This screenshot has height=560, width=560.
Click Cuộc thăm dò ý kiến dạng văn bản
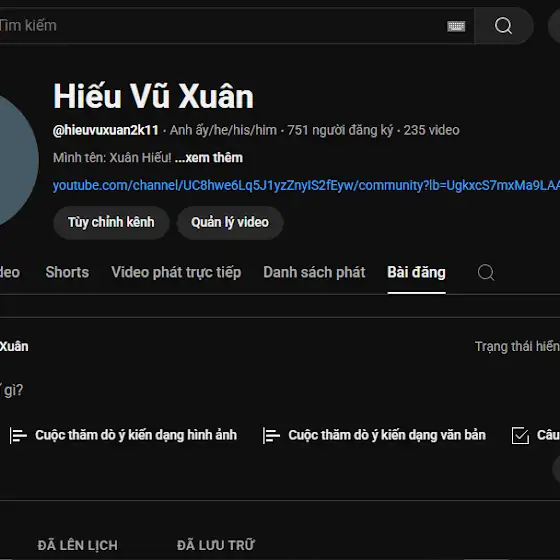point(387,435)
